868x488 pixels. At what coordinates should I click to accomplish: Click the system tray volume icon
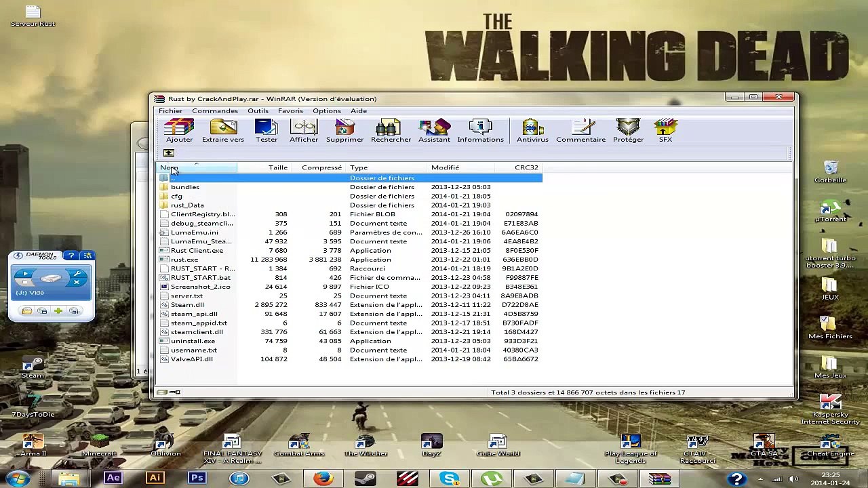coord(793,479)
